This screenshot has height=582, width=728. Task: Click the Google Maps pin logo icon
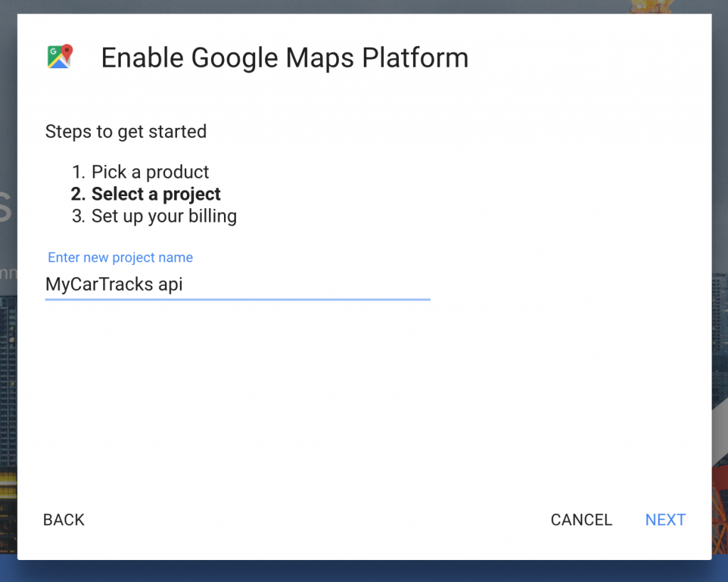pyautogui.click(x=60, y=57)
